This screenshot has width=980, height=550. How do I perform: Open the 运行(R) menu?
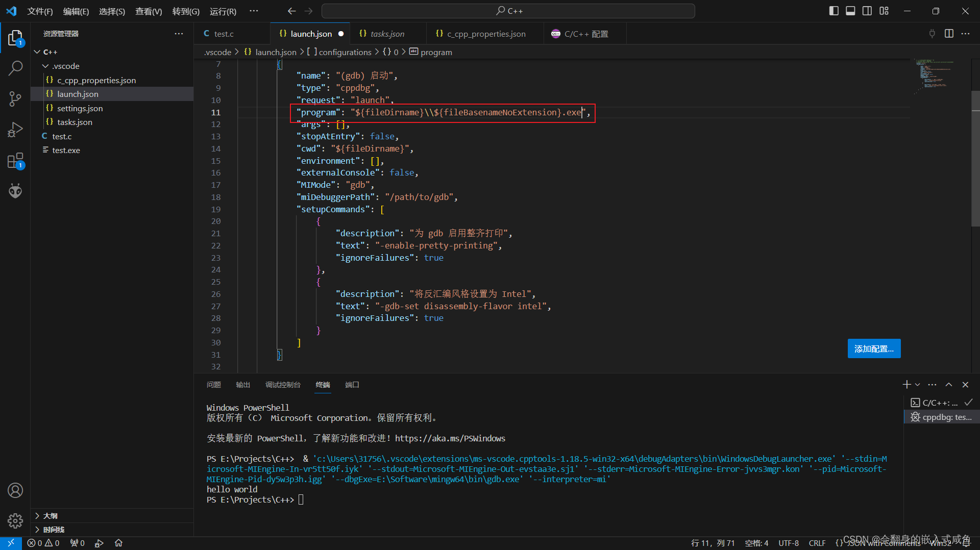(x=223, y=11)
